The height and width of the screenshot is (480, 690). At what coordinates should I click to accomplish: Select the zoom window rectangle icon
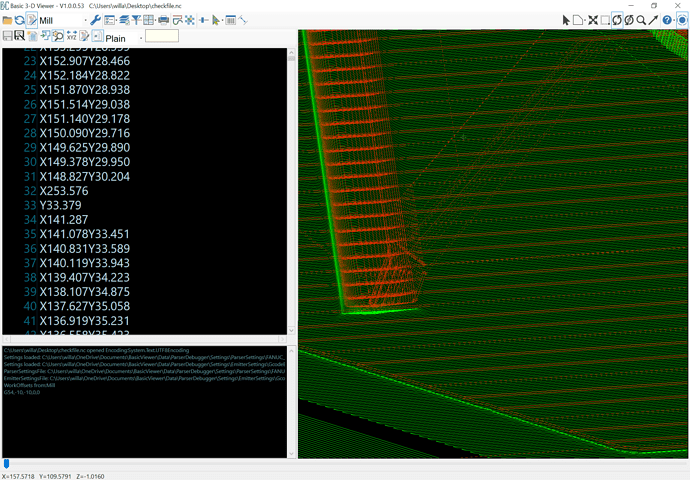605,20
